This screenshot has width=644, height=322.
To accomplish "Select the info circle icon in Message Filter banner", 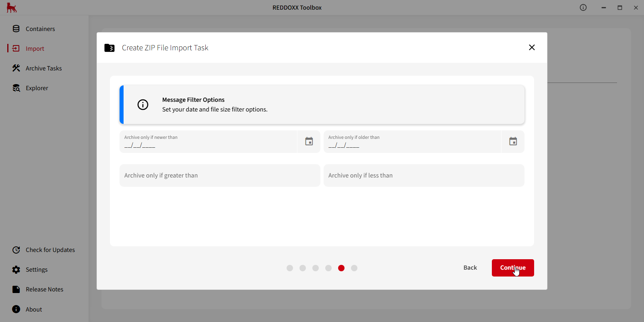I will pyautogui.click(x=143, y=105).
